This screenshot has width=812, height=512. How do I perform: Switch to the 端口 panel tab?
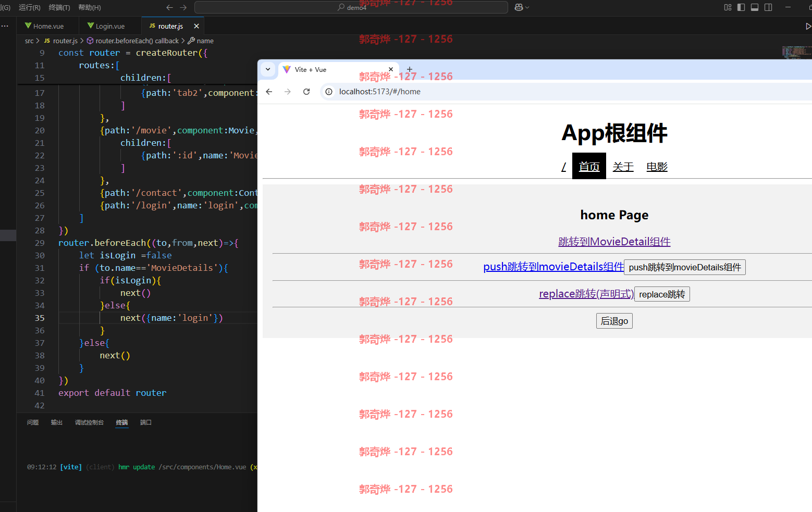click(146, 422)
